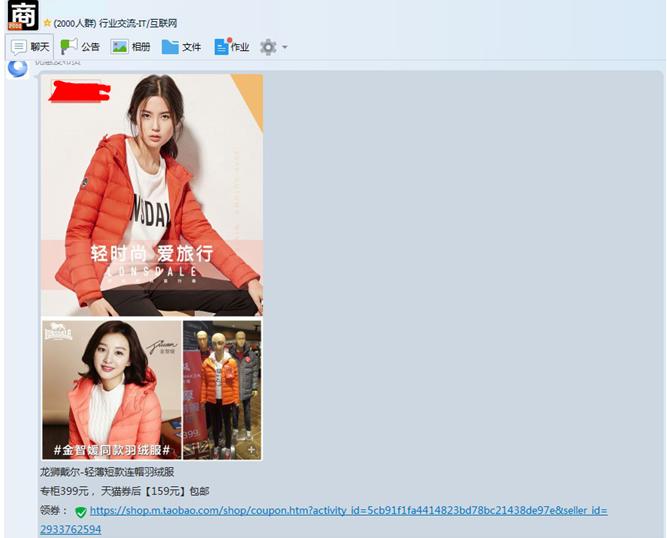Open the 公告 announcements tab
667x538 pixels.
(x=80, y=47)
